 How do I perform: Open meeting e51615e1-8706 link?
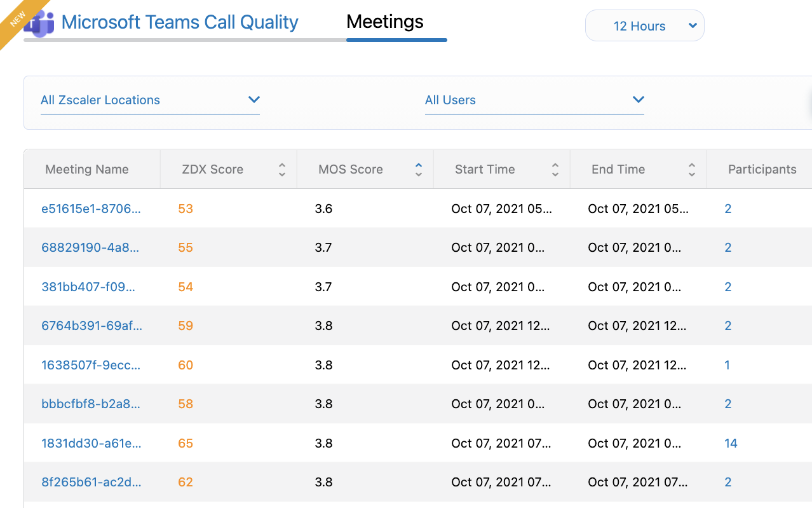[x=91, y=209]
